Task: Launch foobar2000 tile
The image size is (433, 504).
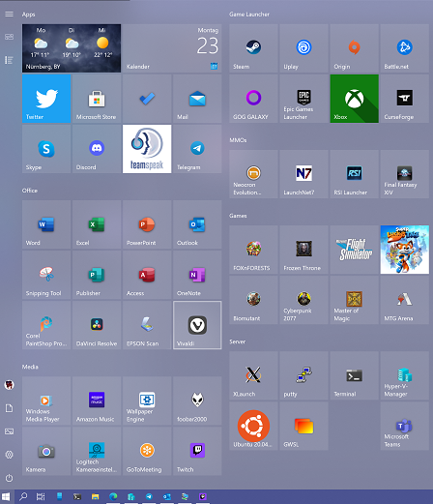Action: tap(197, 400)
